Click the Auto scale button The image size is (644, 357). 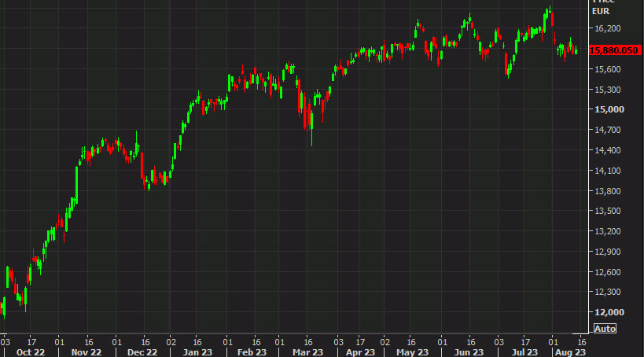pos(605,329)
